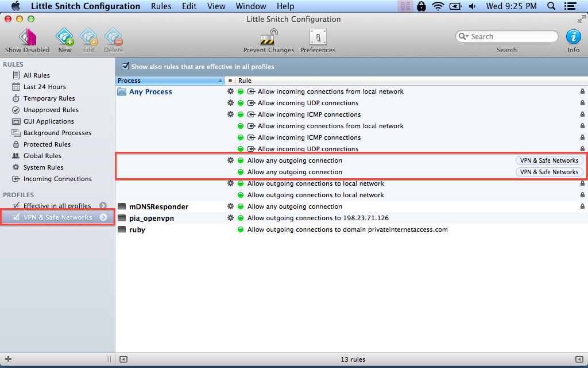Select the pia_openvpn process name
This screenshot has width=588, height=368.
coord(152,218)
